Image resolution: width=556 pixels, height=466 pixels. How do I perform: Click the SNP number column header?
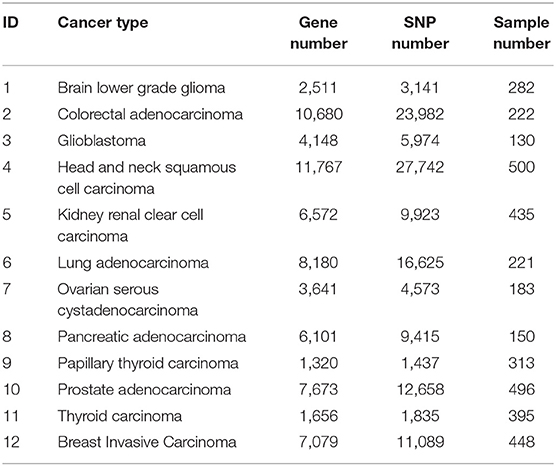click(x=420, y=33)
